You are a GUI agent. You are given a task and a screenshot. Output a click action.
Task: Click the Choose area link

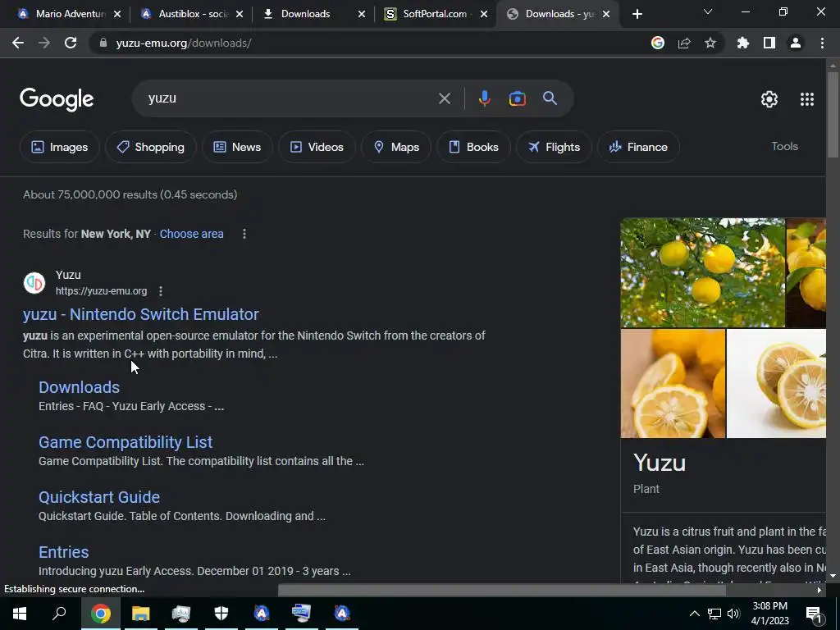(x=191, y=234)
